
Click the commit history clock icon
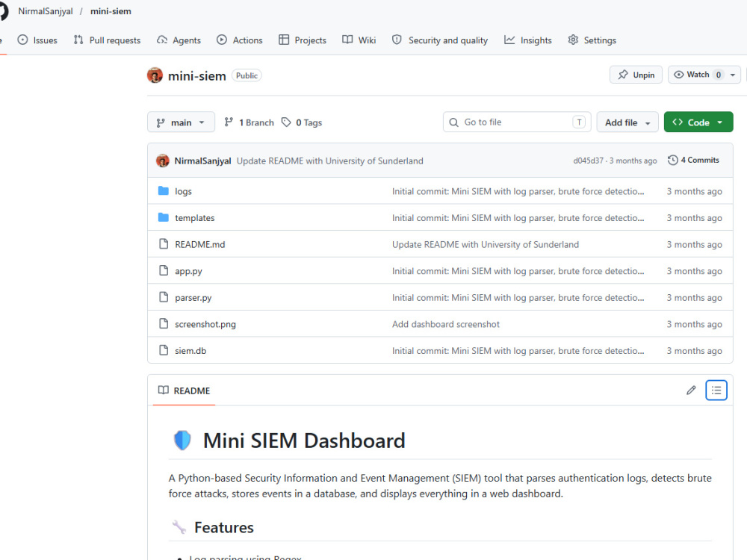pos(673,160)
